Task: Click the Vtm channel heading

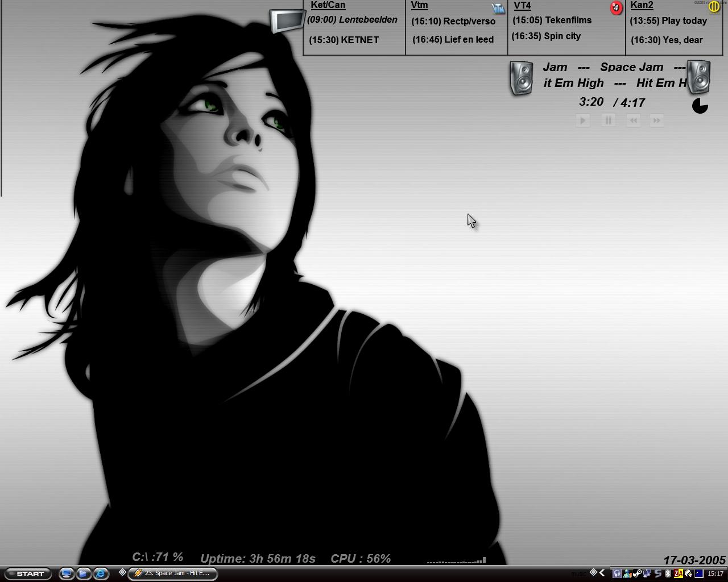Action: (419, 5)
